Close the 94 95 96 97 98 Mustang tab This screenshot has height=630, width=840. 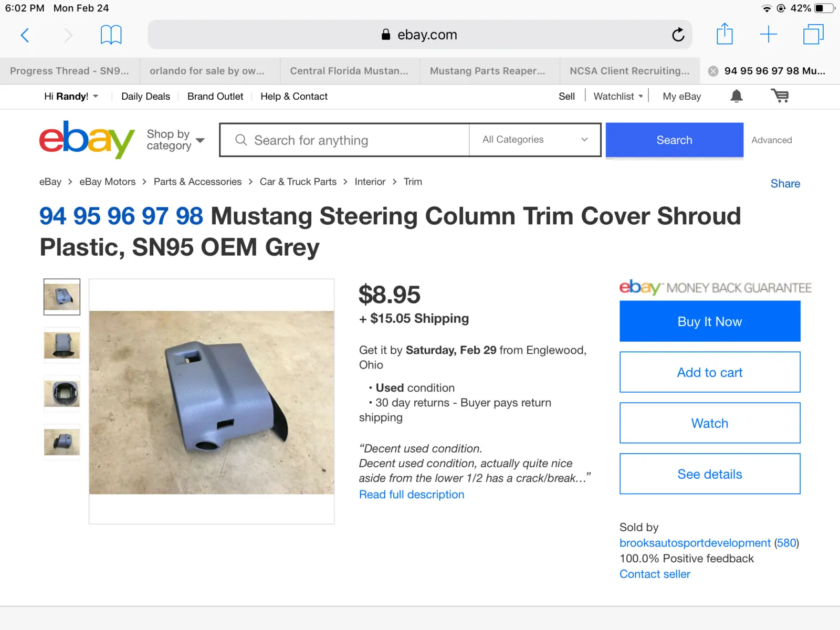point(713,71)
